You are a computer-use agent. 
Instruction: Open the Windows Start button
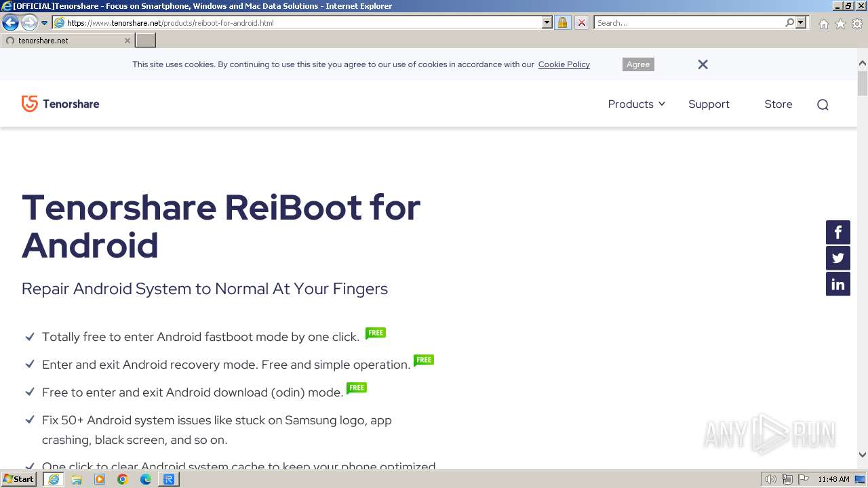pos(19,479)
